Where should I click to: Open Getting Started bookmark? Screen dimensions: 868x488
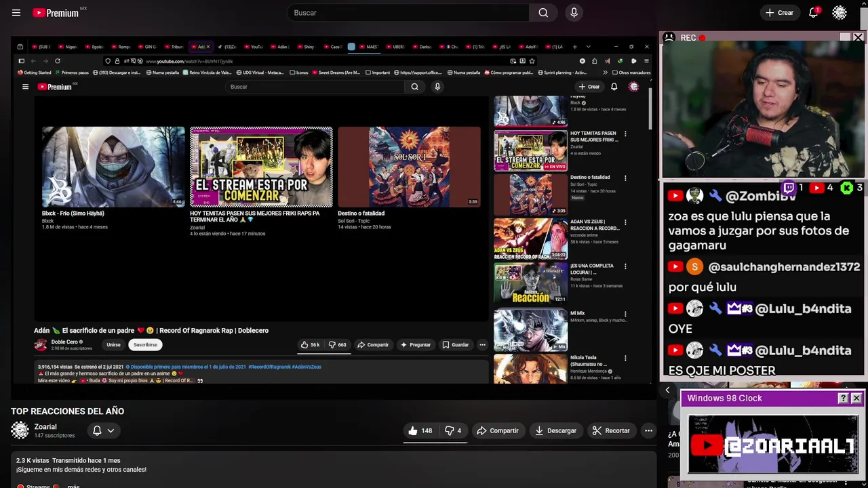(x=35, y=73)
